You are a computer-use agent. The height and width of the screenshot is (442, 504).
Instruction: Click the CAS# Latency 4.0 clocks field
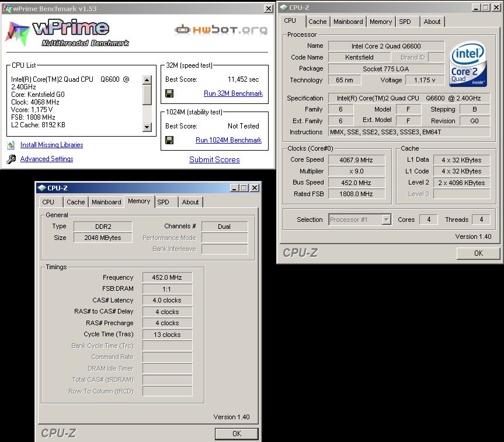[167, 300]
